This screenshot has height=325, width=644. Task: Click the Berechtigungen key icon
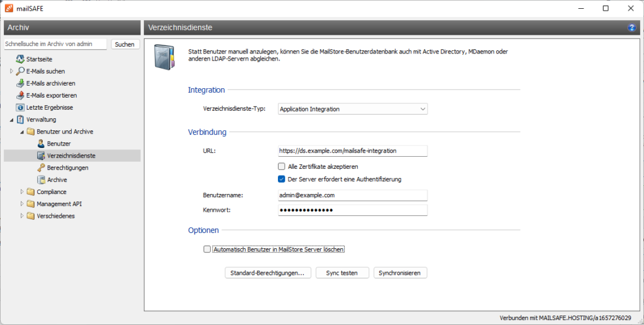pos(41,168)
